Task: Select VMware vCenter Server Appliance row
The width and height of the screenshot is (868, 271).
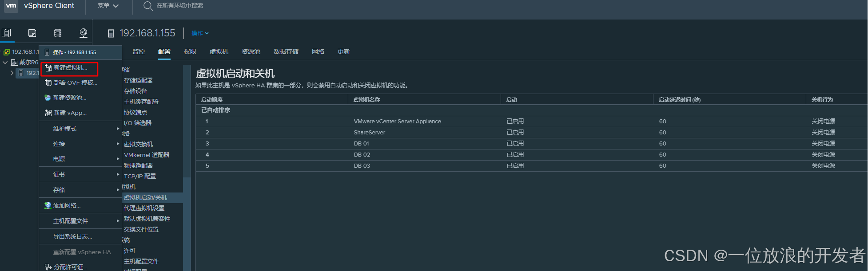Action: pyautogui.click(x=531, y=121)
